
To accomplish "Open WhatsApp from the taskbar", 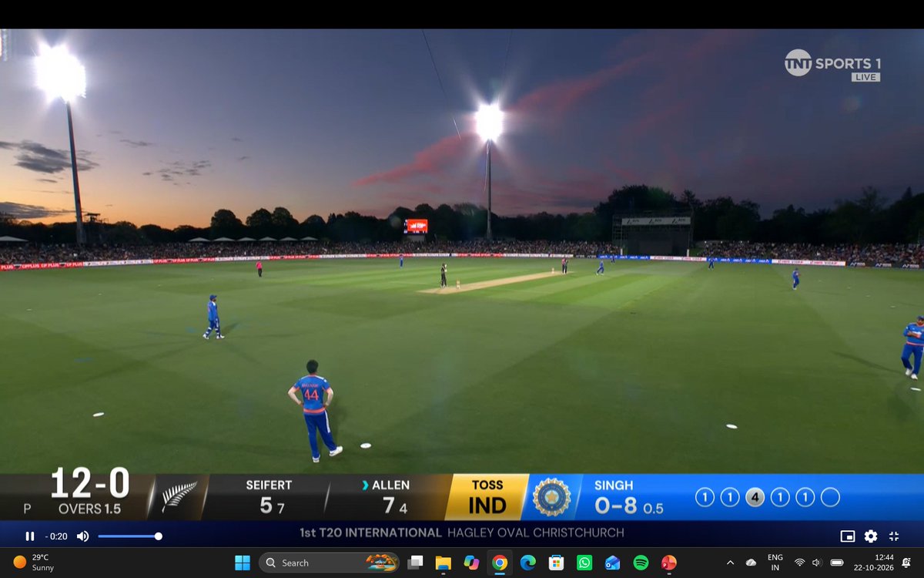I will 584,563.
